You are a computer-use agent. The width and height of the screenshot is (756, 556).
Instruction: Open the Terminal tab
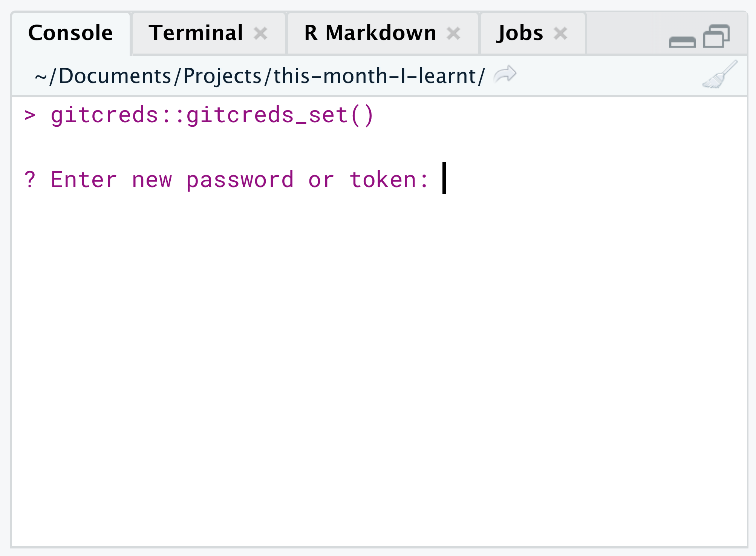pyautogui.click(x=196, y=33)
